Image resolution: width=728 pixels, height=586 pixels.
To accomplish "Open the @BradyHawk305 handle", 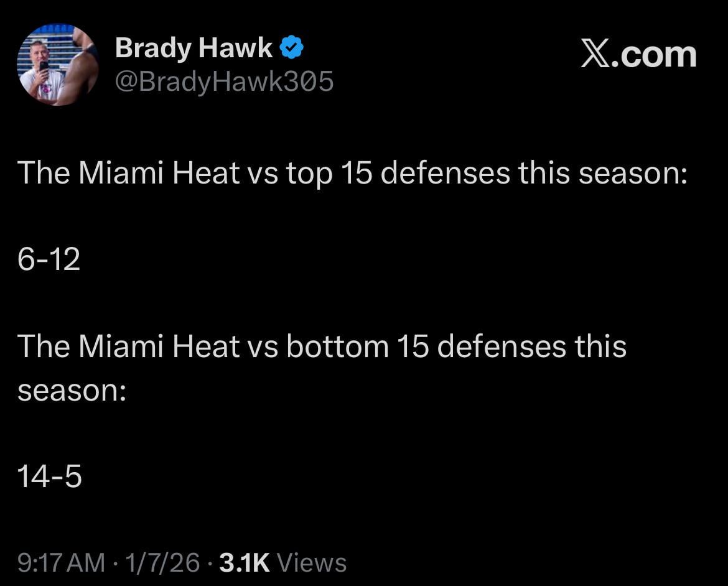I will click(225, 80).
